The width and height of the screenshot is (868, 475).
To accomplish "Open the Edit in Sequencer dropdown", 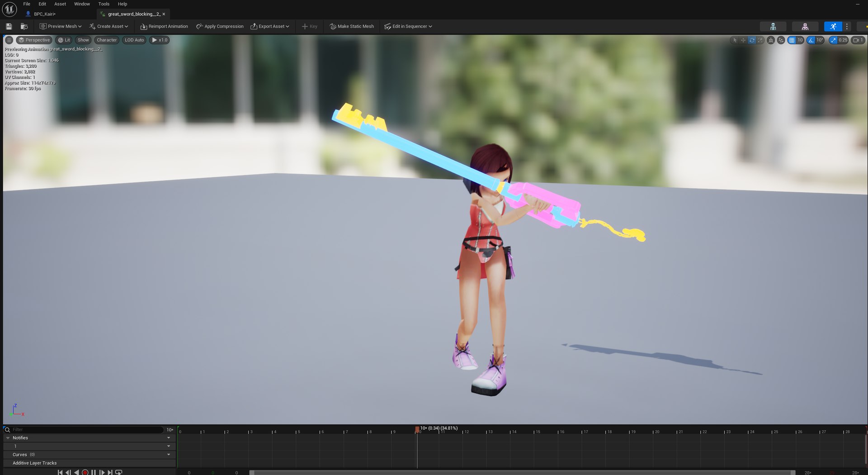I will [x=408, y=26].
